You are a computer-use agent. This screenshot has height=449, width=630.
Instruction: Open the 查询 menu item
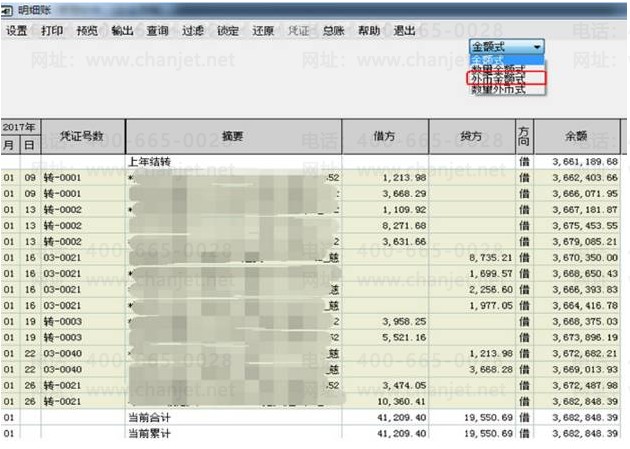point(158,31)
